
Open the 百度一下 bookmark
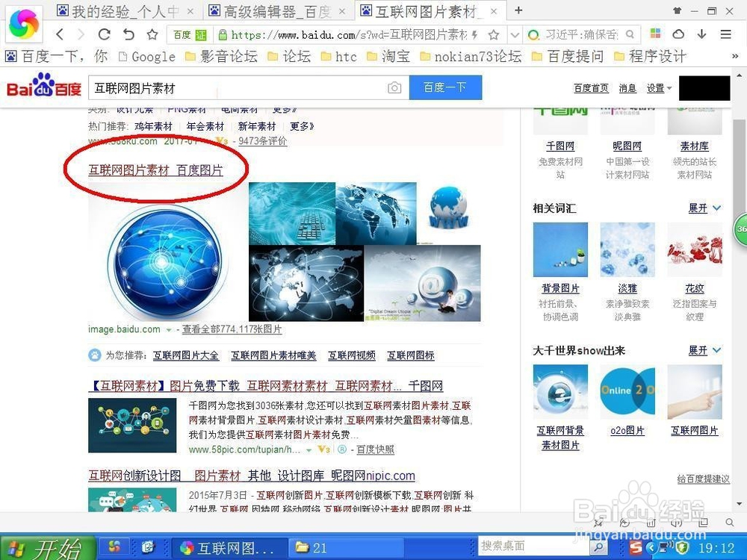coord(56,56)
